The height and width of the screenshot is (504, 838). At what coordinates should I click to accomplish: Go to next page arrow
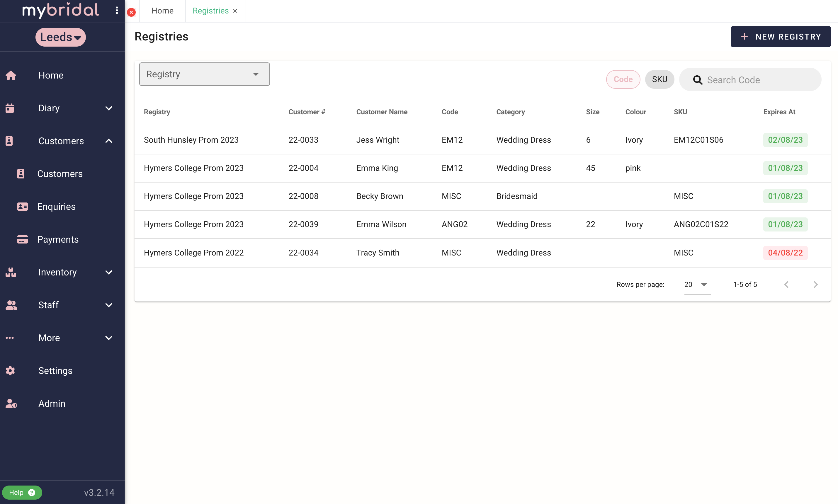[x=816, y=285]
